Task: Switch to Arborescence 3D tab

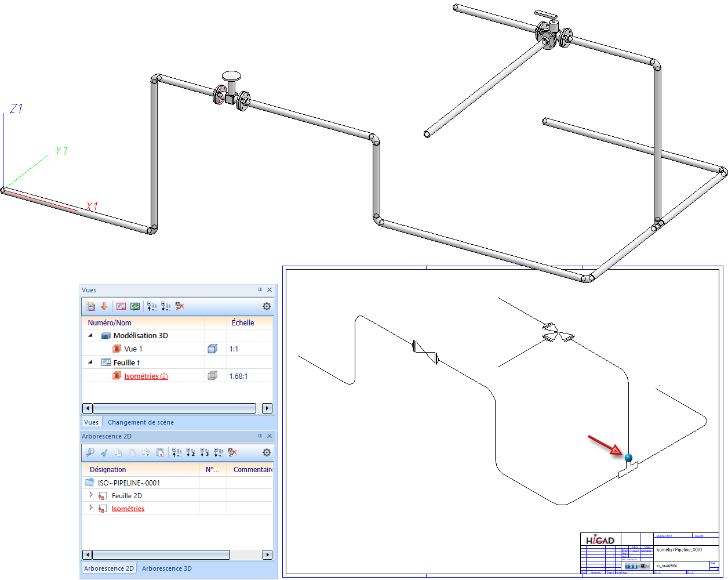Action: pyautogui.click(x=167, y=568)
